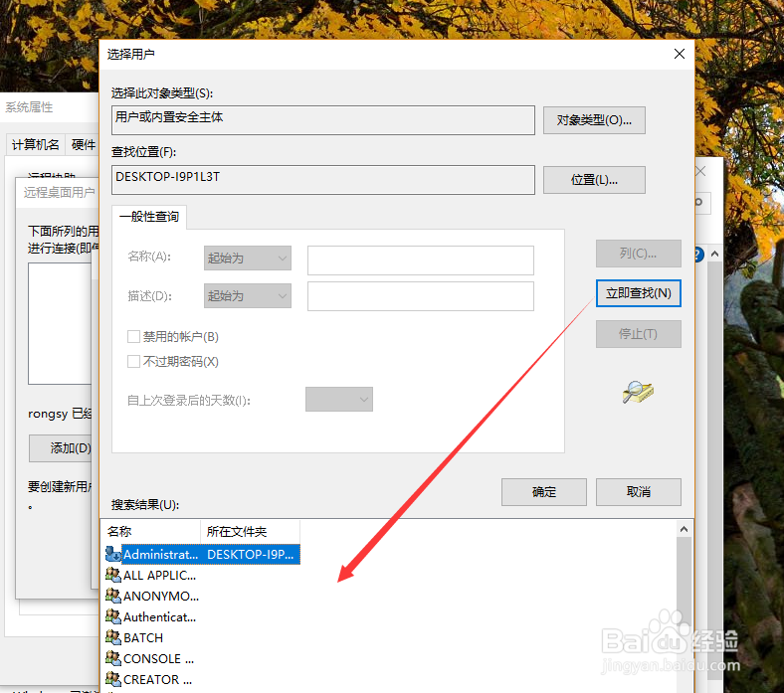Click the 位置(L)... button
The image size is (784, 693).
[594, 180]
